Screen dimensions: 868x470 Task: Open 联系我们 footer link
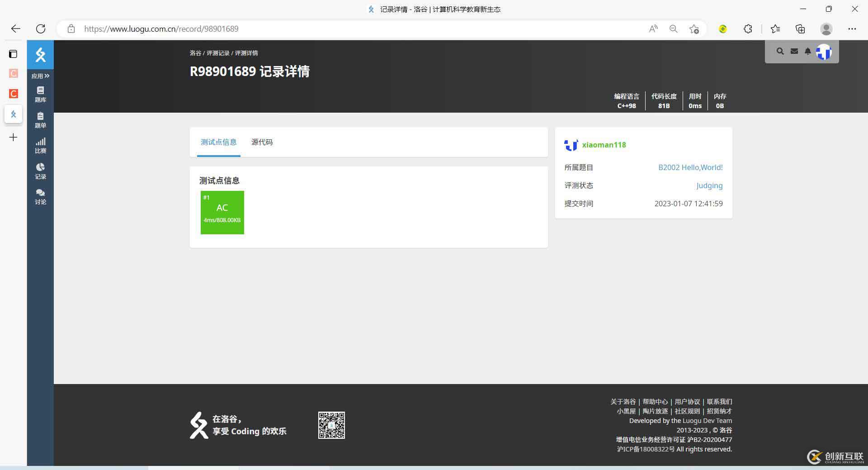[719, 402]
